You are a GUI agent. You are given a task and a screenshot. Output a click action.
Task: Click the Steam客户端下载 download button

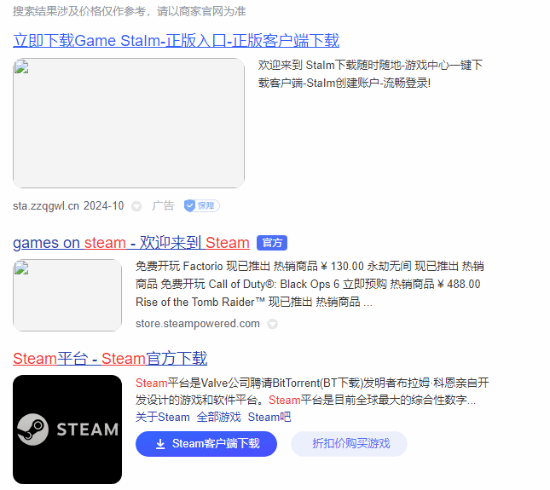(x=206, y=444)
